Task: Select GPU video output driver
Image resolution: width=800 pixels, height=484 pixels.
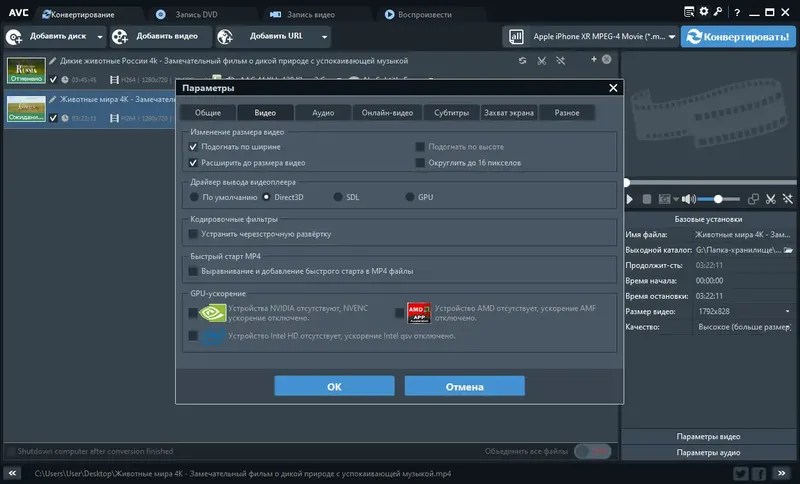Action: pos(410,197)
